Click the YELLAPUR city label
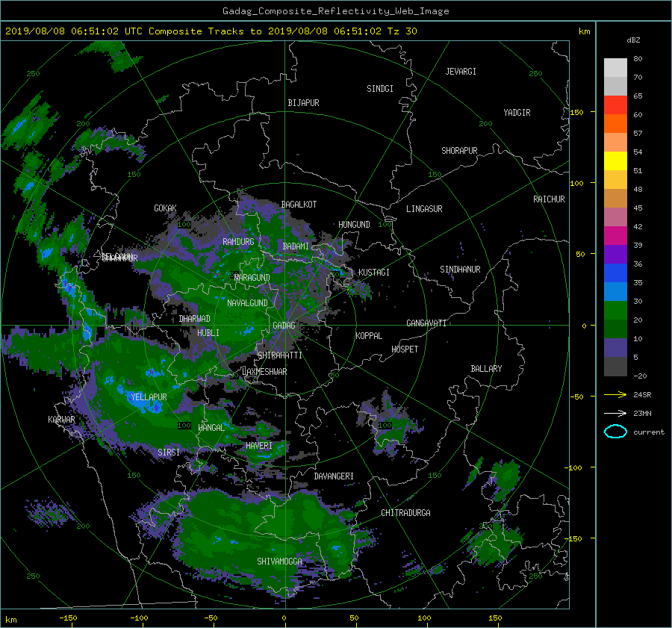This screenshot has height=628, width=672. click(x=149, y=397)
